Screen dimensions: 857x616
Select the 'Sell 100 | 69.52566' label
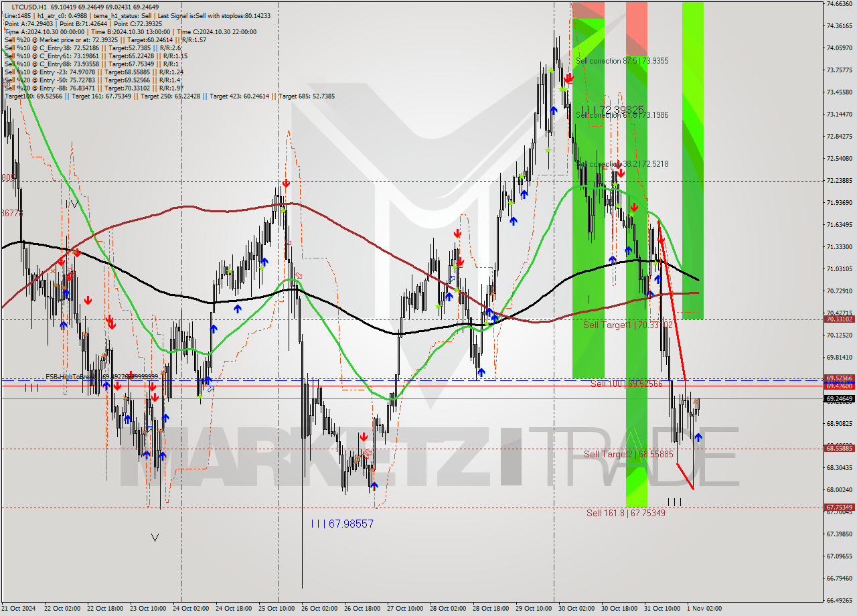pyautogui.click(x=627, y=384)
